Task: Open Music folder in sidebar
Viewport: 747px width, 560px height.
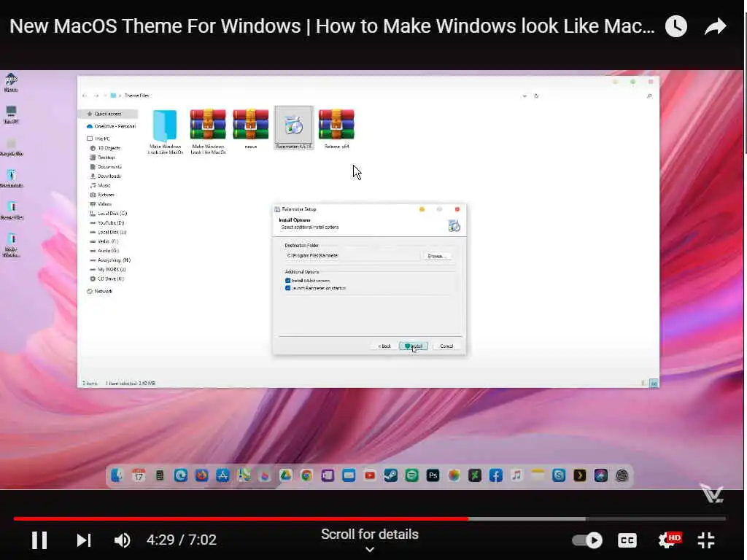Action: click(x=101, y=185)
